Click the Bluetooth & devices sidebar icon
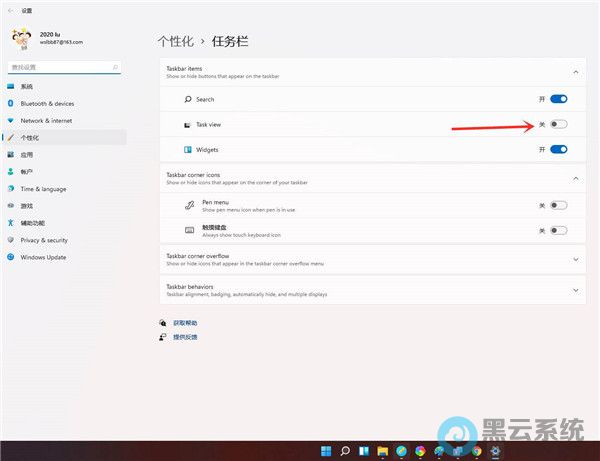This screenshot has width=600, height=461. 11,103
